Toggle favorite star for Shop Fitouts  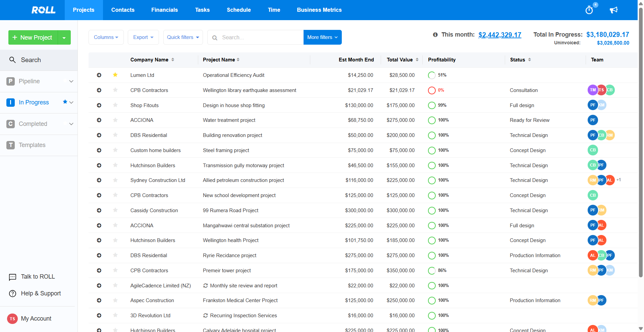pos(115,105)
